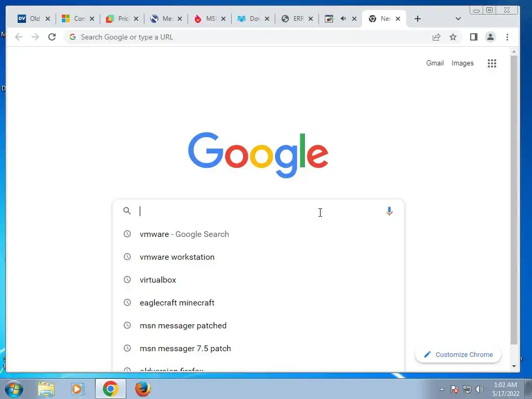Viewport: 532px width, 399px height.
Task: Click the Google logo
Action: (258, 155)
